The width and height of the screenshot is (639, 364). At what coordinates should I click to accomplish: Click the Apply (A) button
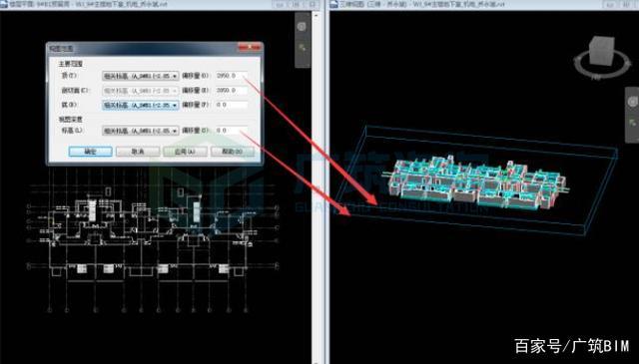pos(185,152)
